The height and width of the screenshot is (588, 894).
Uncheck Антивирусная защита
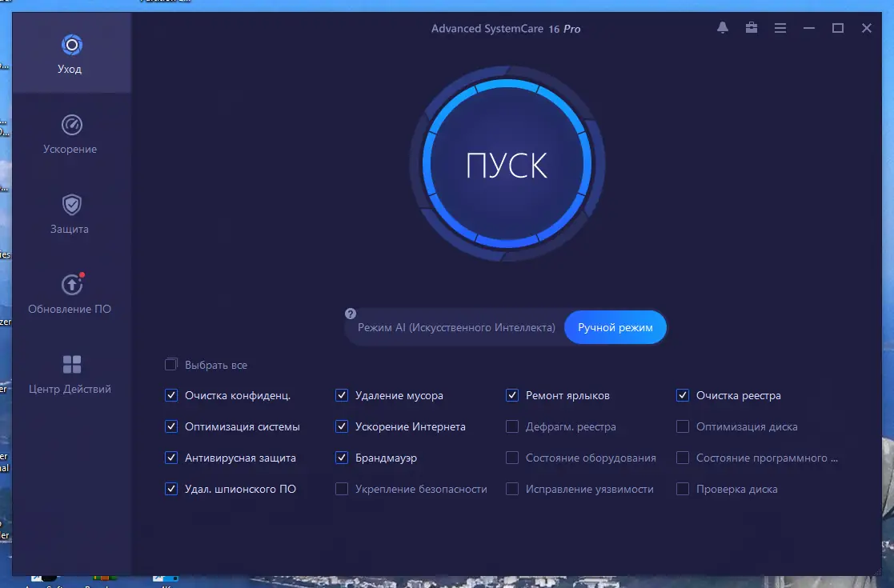point(170,458)
